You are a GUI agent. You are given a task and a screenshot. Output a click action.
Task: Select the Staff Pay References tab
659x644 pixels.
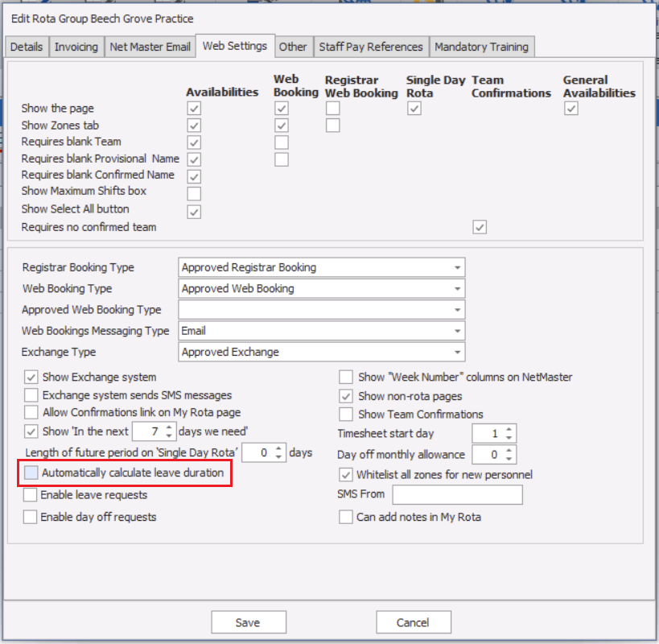[x=371, y=47]
